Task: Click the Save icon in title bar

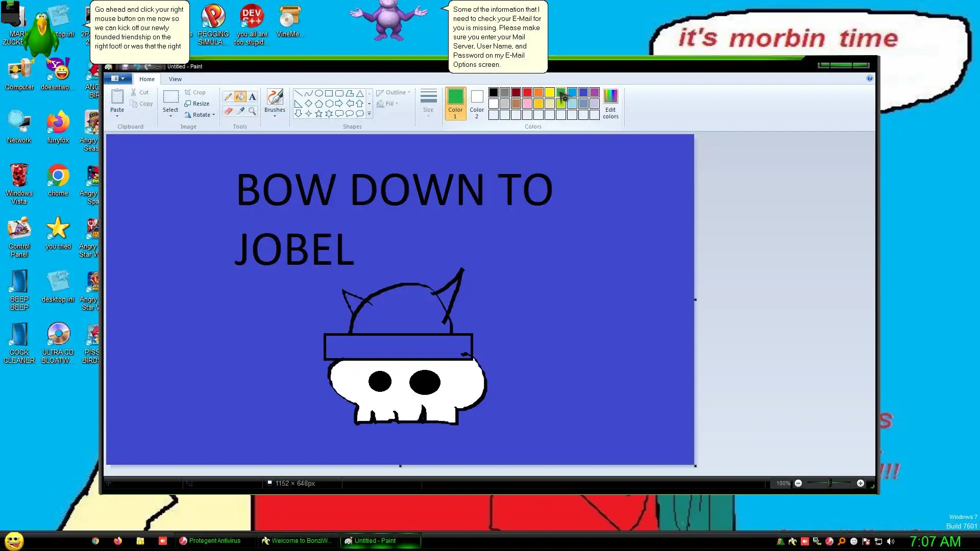Action: 125,67
